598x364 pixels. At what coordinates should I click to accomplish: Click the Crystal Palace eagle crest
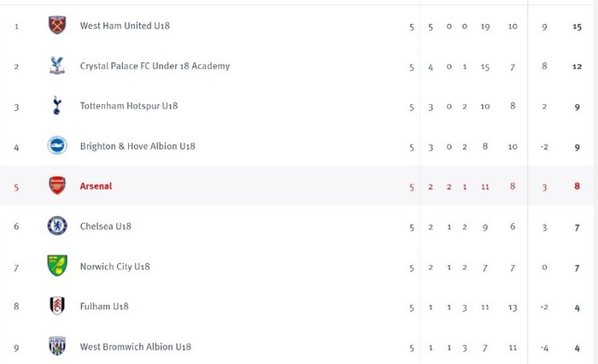point(57,66)
